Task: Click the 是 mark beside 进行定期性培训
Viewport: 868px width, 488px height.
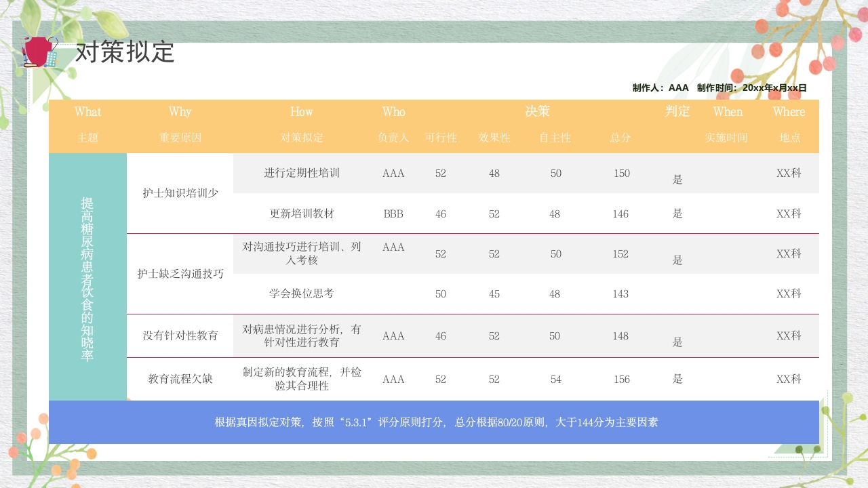Action: click(677, 179)
